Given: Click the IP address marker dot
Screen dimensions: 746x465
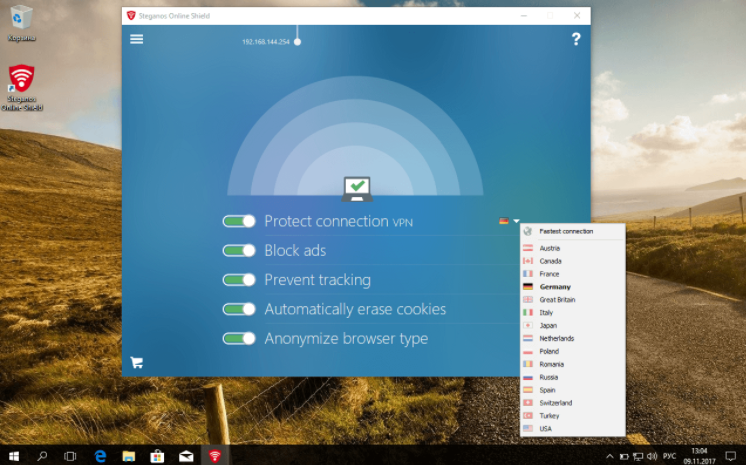Looking at the screenshot, I should tap(297, 42).
